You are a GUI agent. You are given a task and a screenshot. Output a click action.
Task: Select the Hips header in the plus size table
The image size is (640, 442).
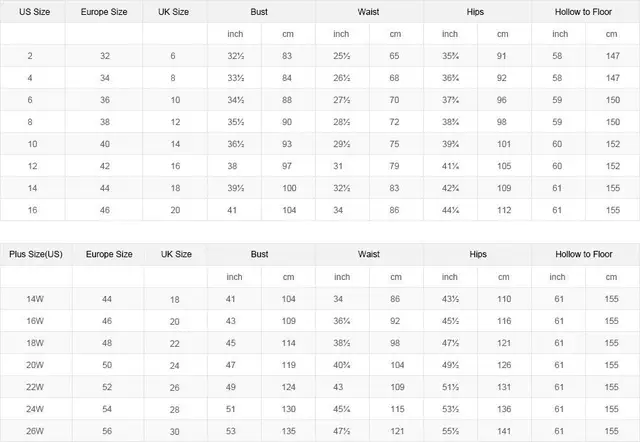point(478,254)
